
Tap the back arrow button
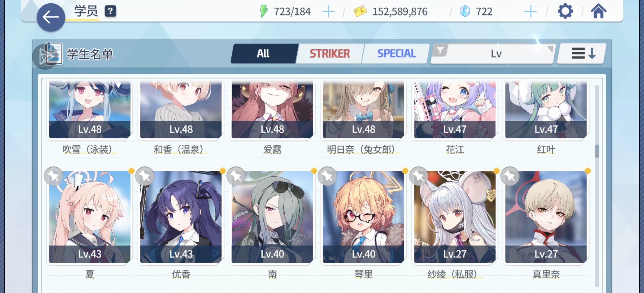tap(51, 17)
